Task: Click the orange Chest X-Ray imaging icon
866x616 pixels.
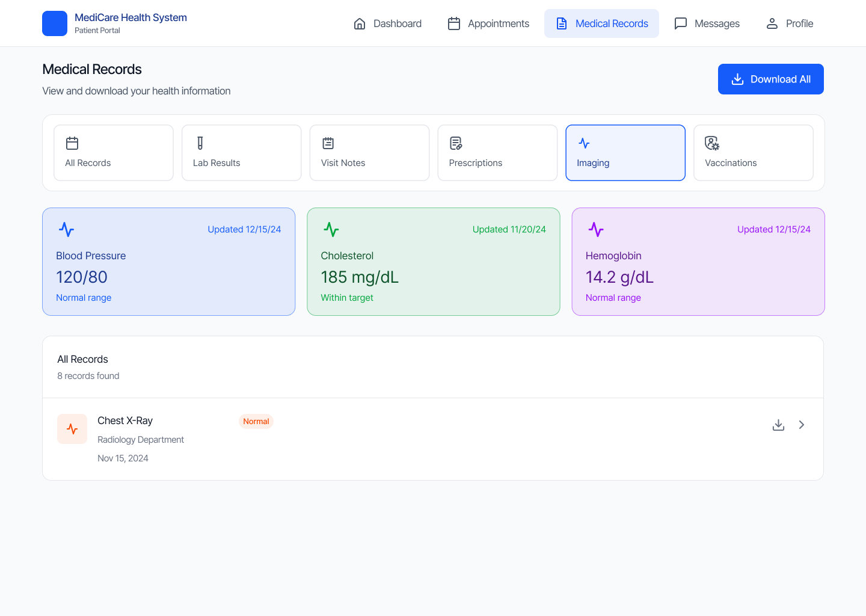Action: click(72, 429)
